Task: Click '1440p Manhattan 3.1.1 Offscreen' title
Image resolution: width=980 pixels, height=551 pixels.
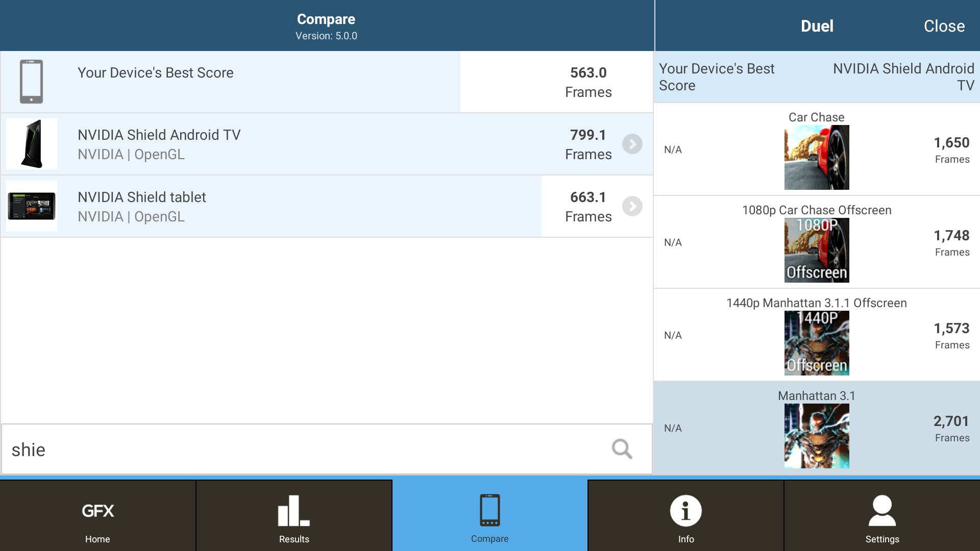Action: pos(817,303)
